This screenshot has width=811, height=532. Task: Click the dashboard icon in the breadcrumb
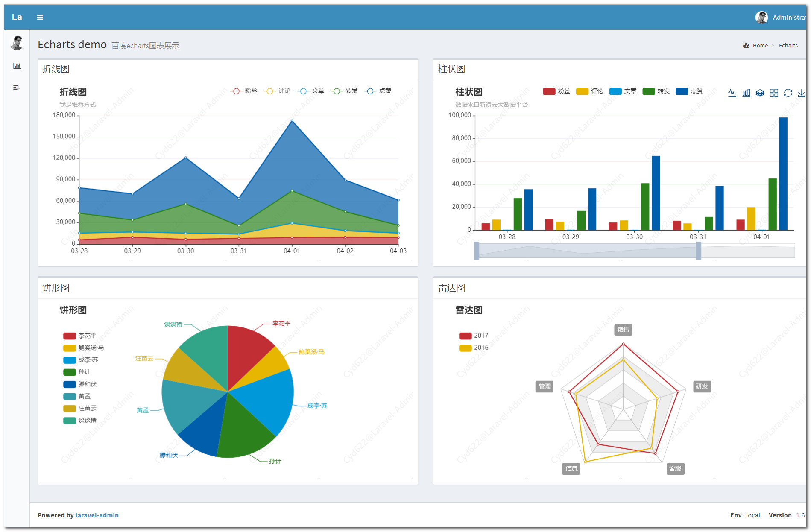pos(746,46)
